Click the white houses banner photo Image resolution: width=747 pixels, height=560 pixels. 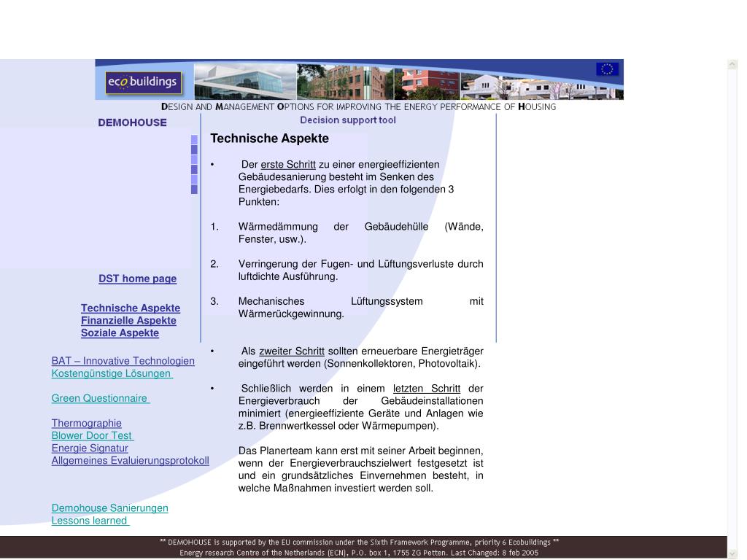click(x=542, y=87)
